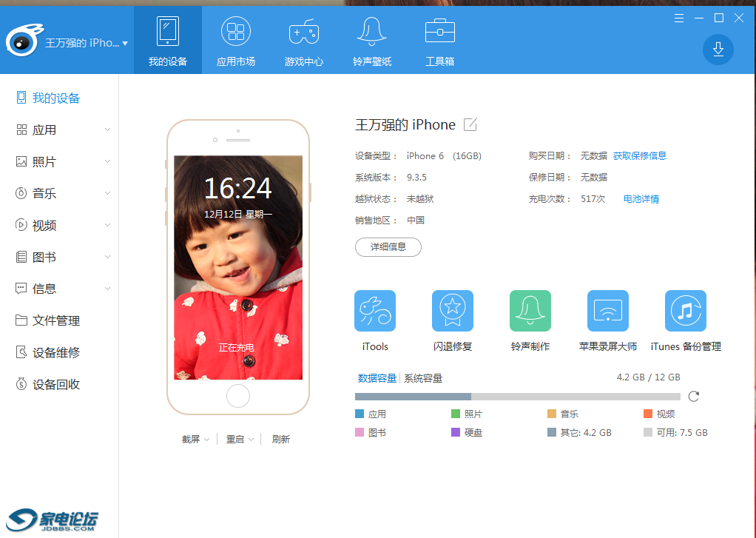This screenshot has width=756, height=538.
Task: Open iTunes 备份管理 backup tile
Action: click(x=686, y=311)
